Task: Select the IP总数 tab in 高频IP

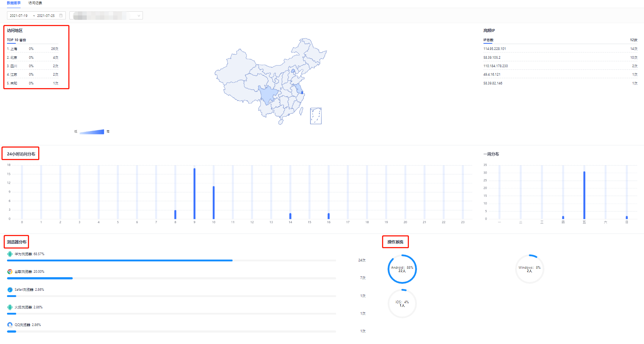Action: point(488,40)
